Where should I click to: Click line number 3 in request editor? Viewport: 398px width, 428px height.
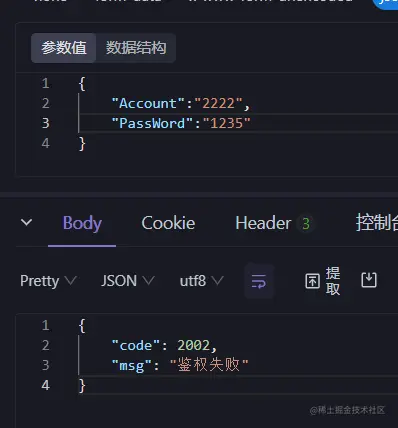coord(46,123)
